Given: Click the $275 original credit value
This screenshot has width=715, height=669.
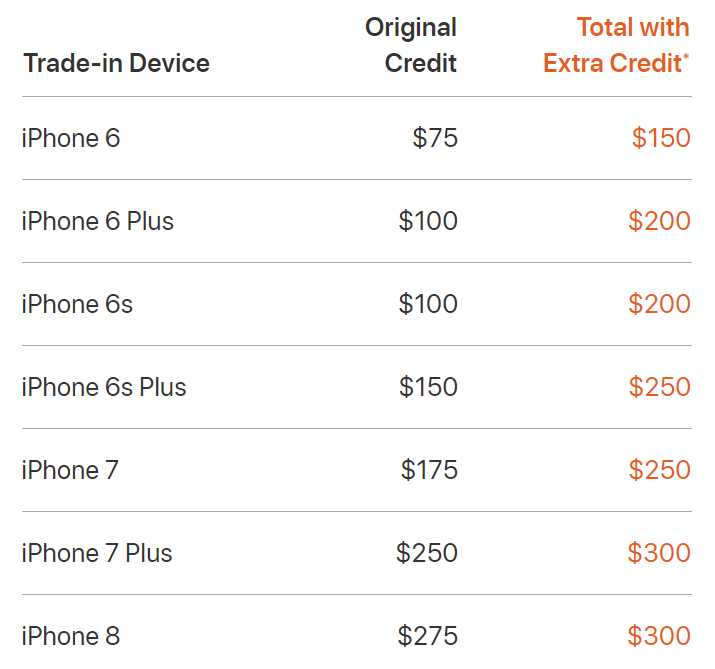Looking at the screenshot, I should [428, 636].
